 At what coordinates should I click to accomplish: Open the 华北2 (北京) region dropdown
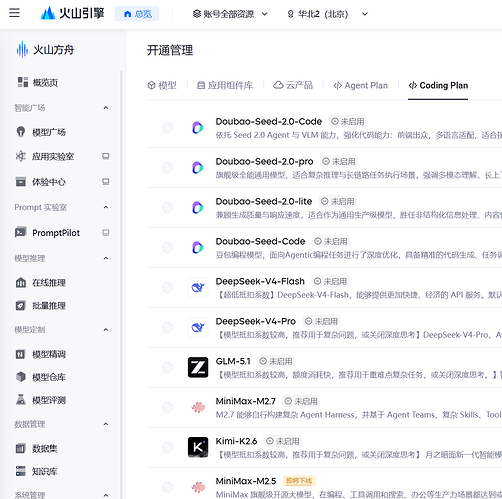click(327, 14)
